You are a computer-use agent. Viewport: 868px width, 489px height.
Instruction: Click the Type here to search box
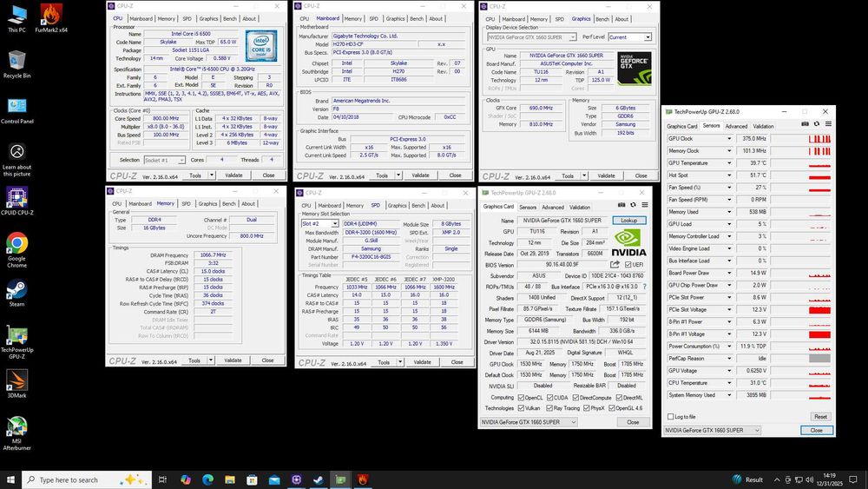coord(87,479)
